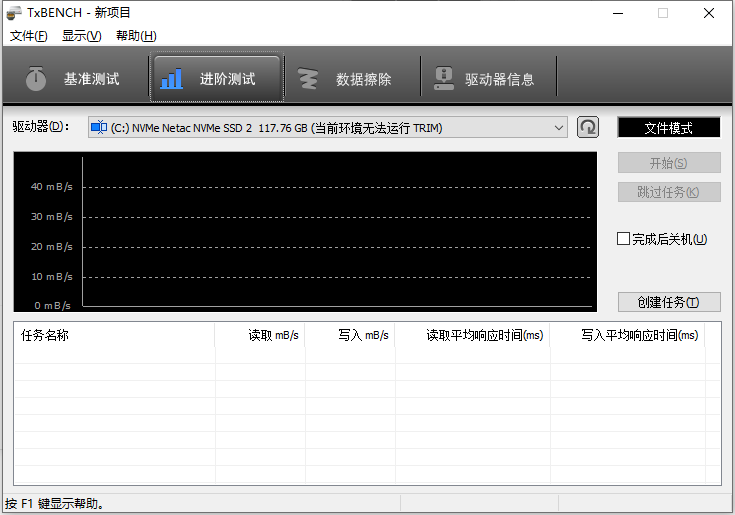Click the 0 mB/s axis label
This screenshot has height=515, width=735.
pyautogui.click(x=52, y=306)
